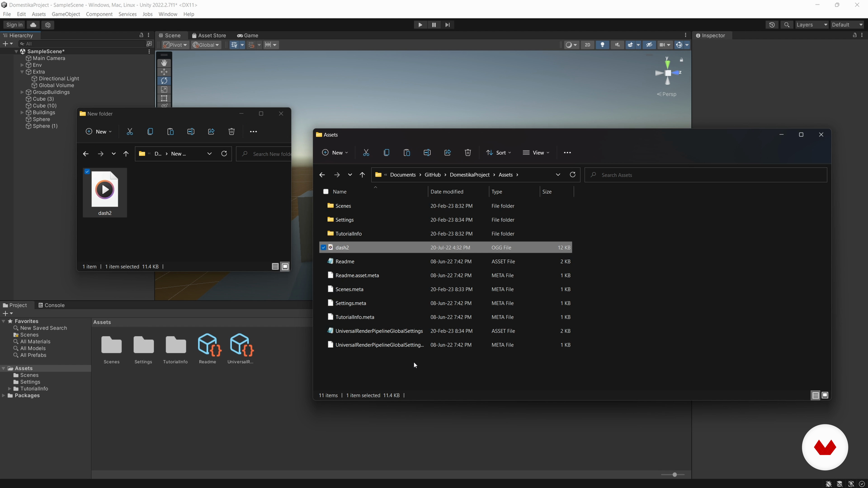Check the select-all checkbox beside Name column

coord(326,192)
